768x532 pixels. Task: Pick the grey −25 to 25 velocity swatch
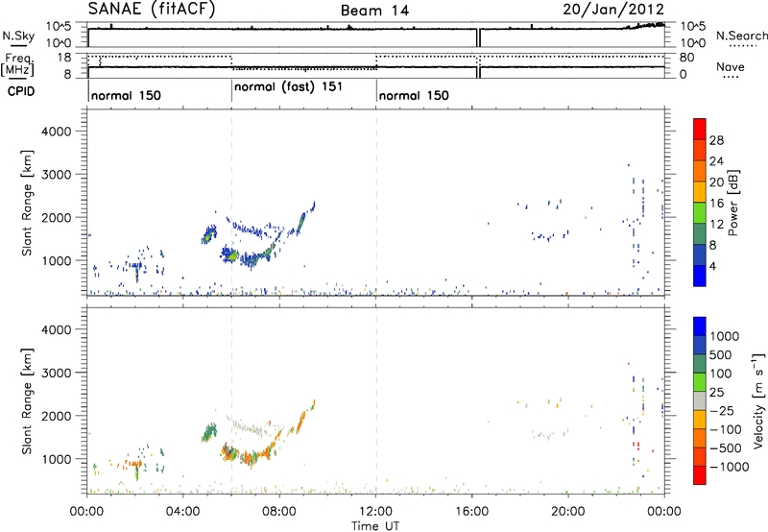(700, 400)
